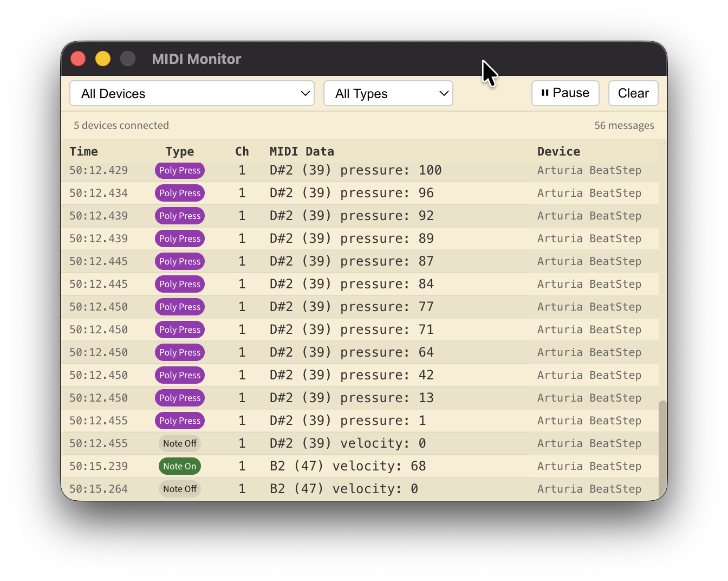The image size is (728, 581).
Task: Click the Poly Press badge showing pressure 100
Action: pos(179,170)
